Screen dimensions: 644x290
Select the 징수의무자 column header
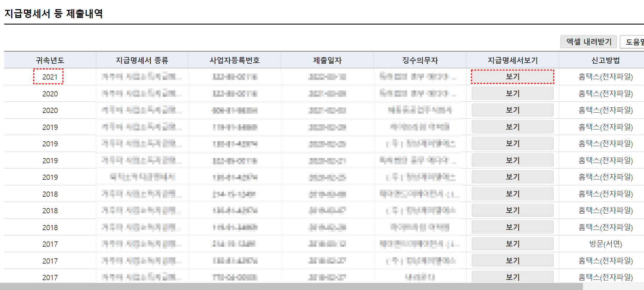pyautogui.click(x=420, y=60)
